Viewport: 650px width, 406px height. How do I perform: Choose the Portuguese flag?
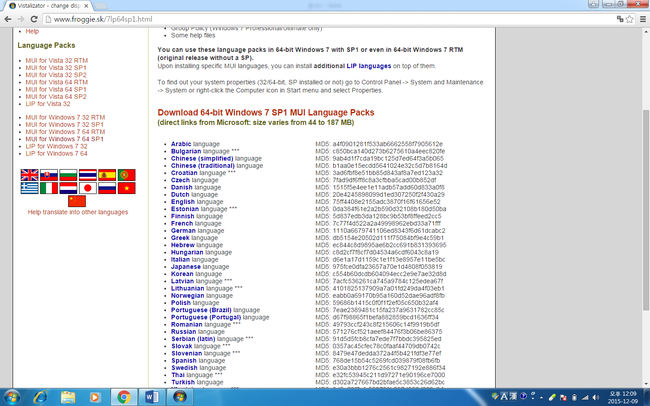coord(126,175)
